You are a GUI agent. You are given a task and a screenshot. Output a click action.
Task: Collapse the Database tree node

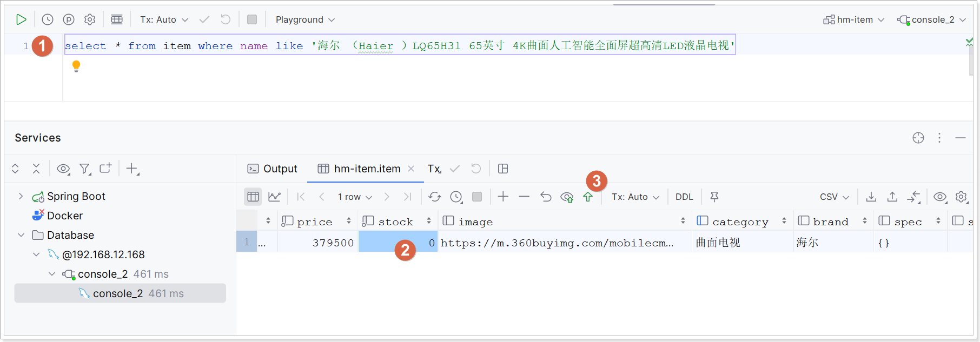pos(21,235)
